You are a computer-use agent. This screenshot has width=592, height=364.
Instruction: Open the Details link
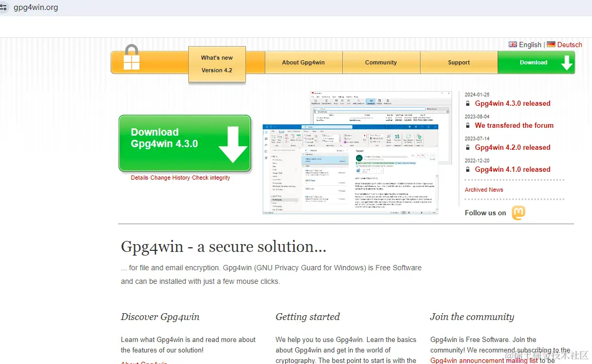coord(139,178)
